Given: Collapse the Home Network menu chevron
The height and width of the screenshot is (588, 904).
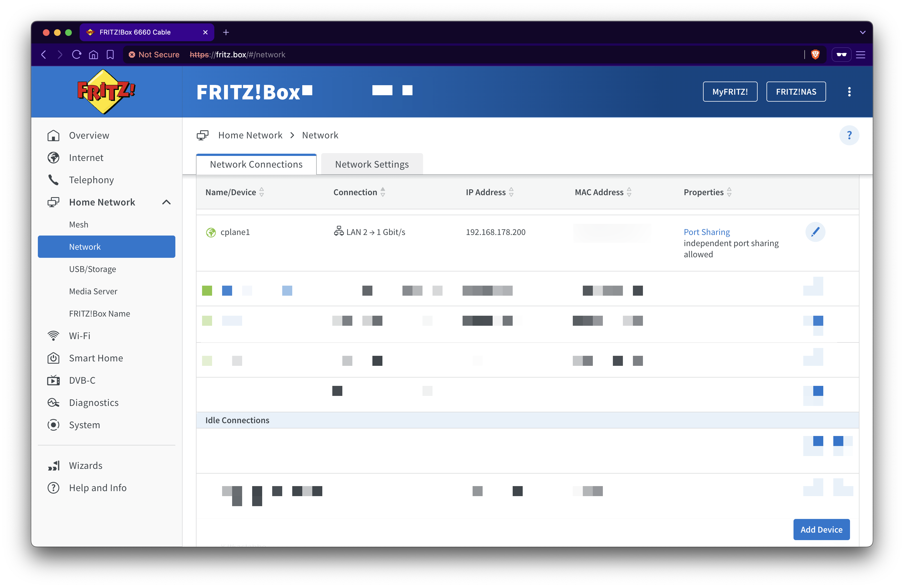Looking at the screenshot, I should (166, 202).
